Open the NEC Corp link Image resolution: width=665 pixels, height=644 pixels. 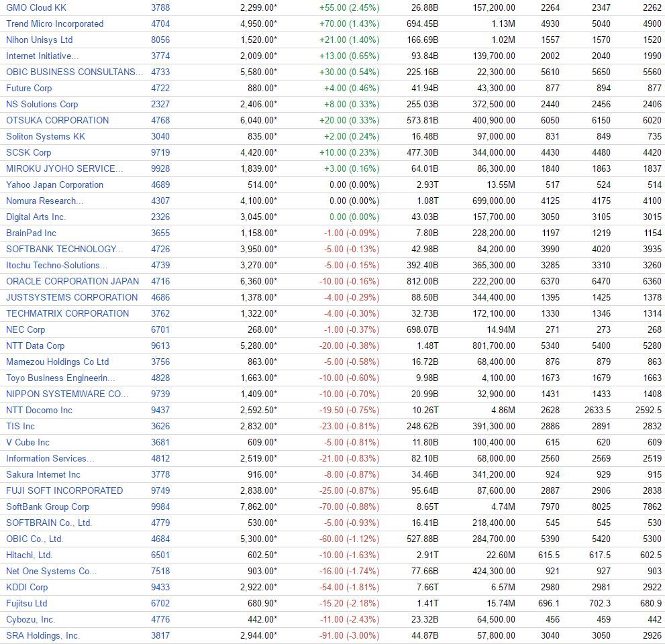click(x=25, y=330)
